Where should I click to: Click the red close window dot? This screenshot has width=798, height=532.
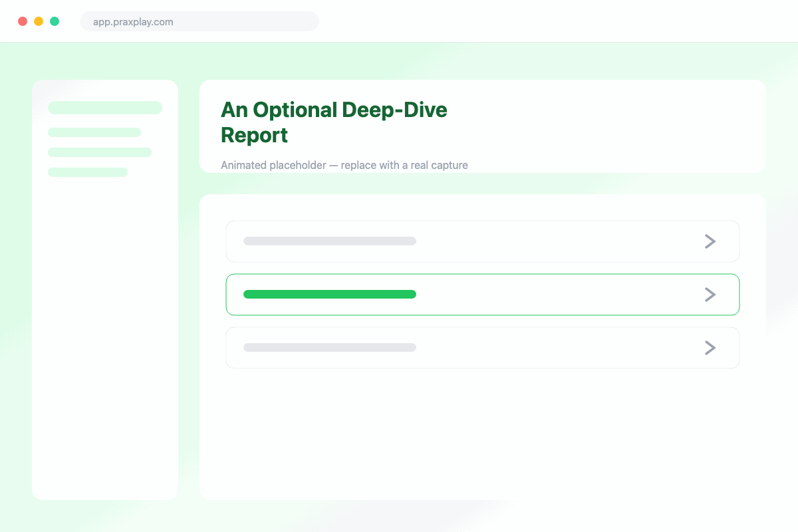23,21
